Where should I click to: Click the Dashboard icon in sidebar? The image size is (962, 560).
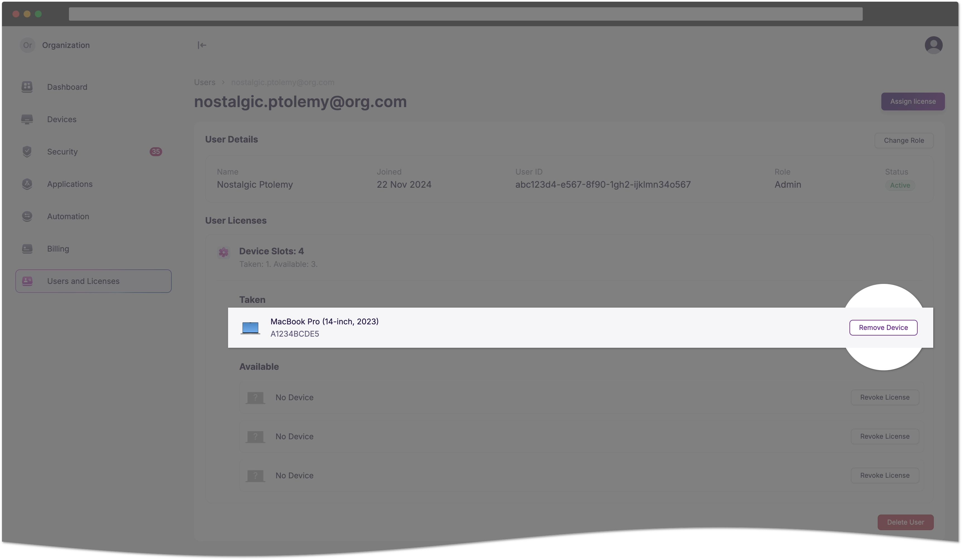pyautogui.click(x=27, y=87)
